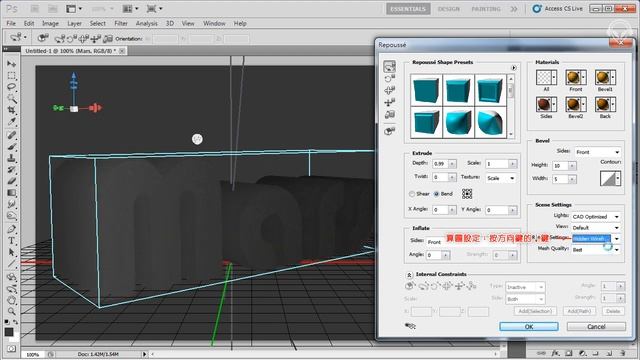Open the Filter menu

click(x=121, y=23)
